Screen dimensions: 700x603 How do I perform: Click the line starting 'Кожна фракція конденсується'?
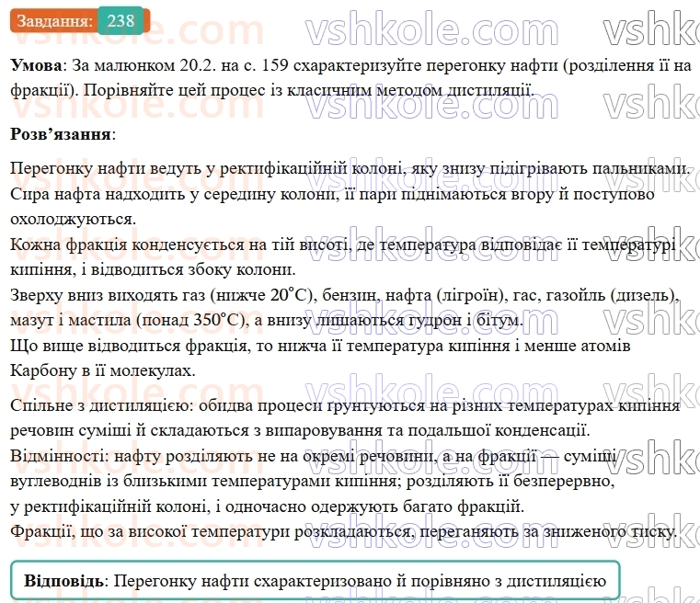pos(343,245)
